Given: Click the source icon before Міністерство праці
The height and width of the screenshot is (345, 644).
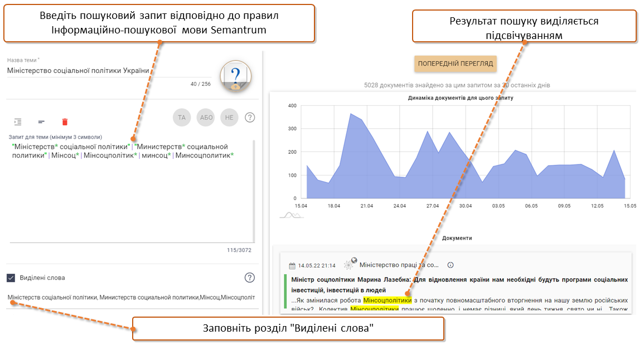Looking at the screenshot, I should [x=350, y=263].
